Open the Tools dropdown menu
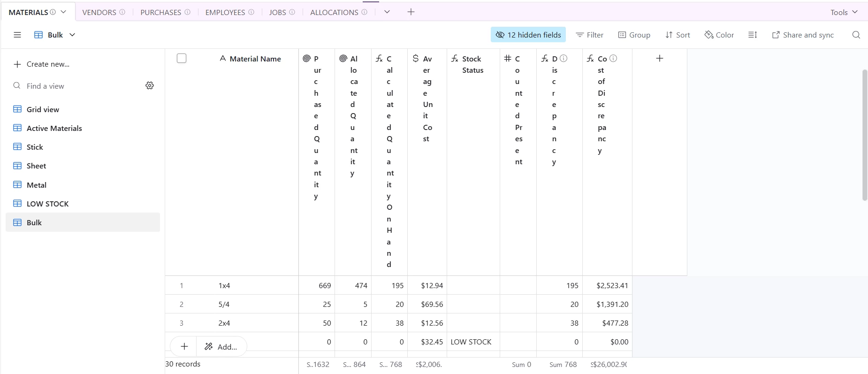 [844, 12]
